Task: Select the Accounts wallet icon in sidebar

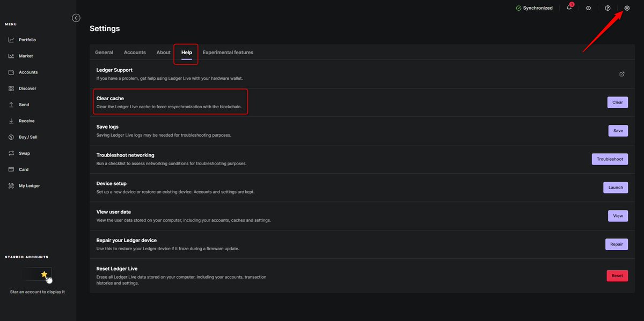Action: coord(11,72)
